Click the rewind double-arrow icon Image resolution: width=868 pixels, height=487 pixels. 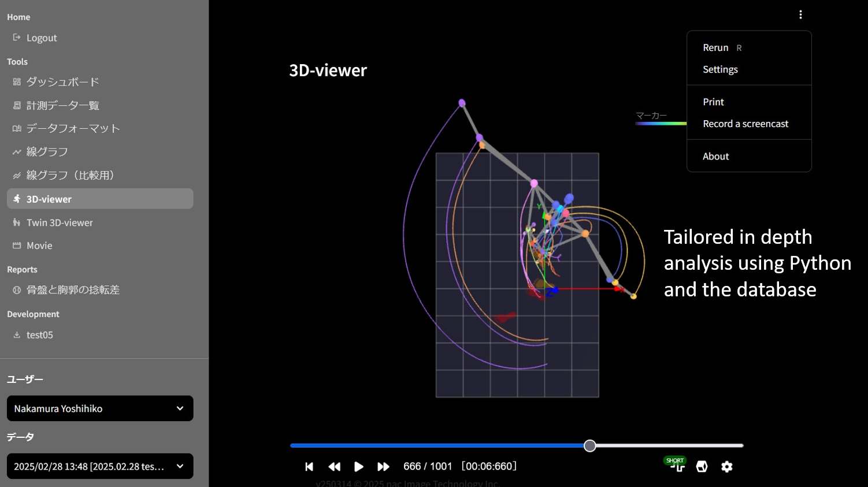(334, 467)
